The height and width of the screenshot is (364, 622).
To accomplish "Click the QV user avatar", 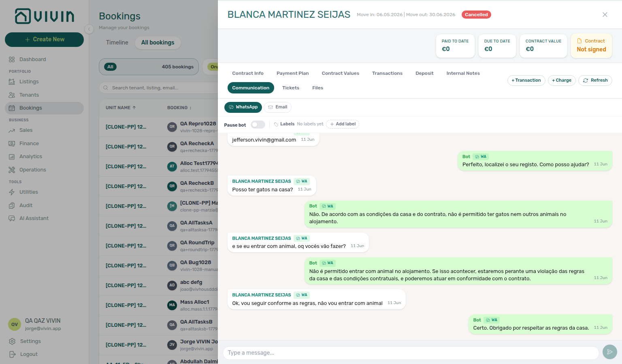I will (x=15, y=324).
